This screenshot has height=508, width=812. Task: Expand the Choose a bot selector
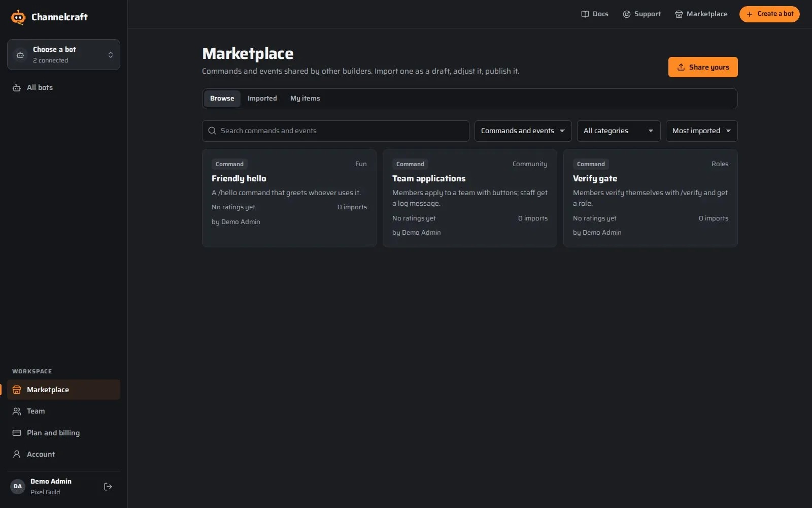coord(63,54)
